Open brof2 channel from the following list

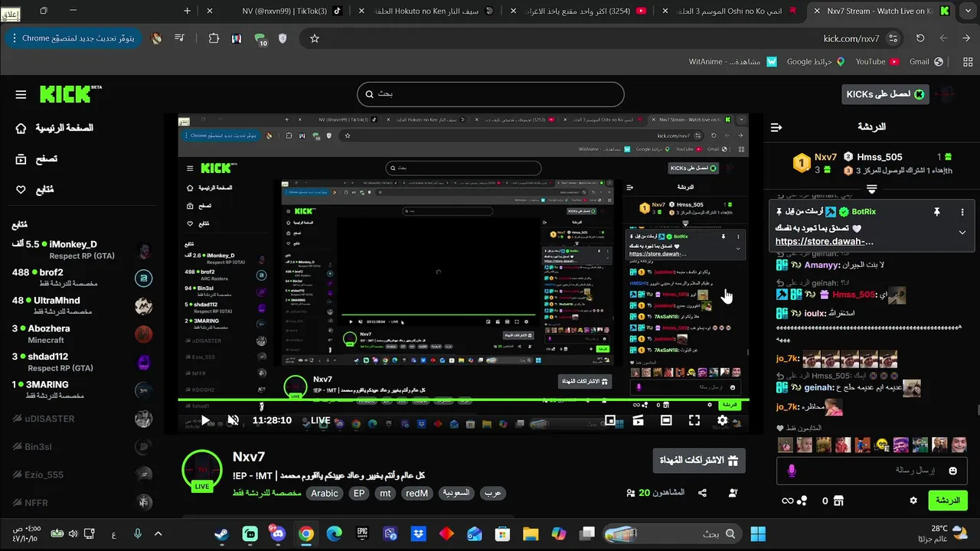[x=82, y=278]
